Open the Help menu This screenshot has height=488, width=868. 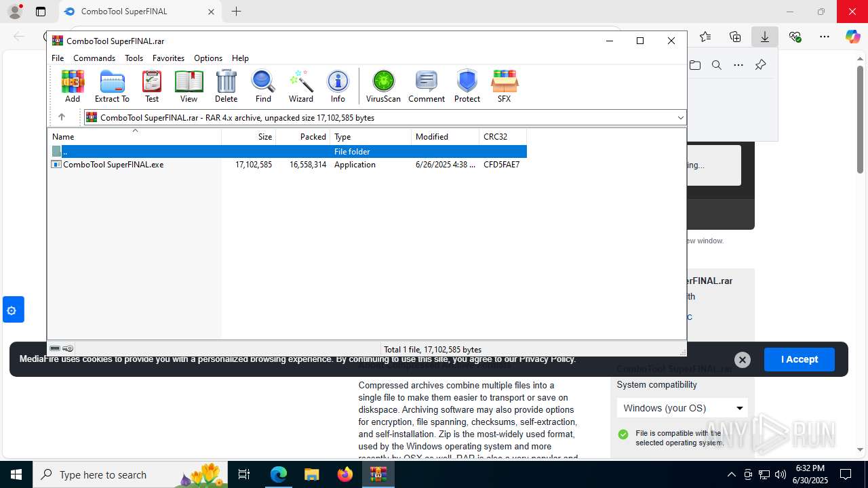240,58
